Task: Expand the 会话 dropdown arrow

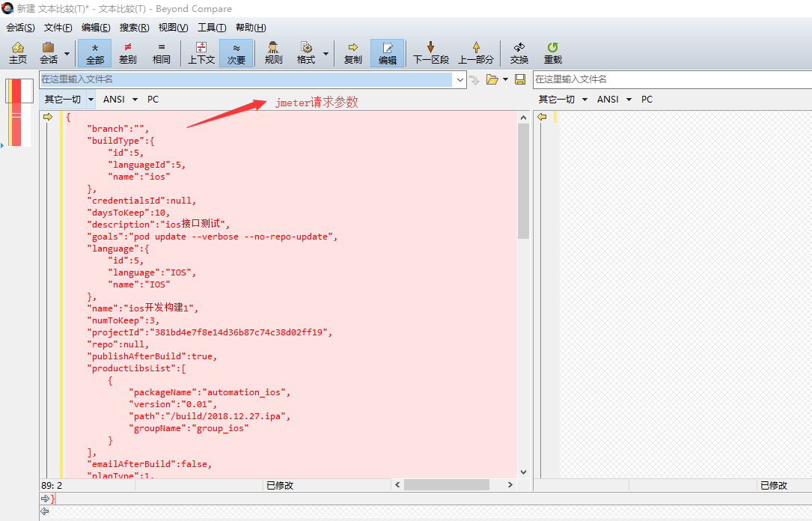Action: pos(67,53)
